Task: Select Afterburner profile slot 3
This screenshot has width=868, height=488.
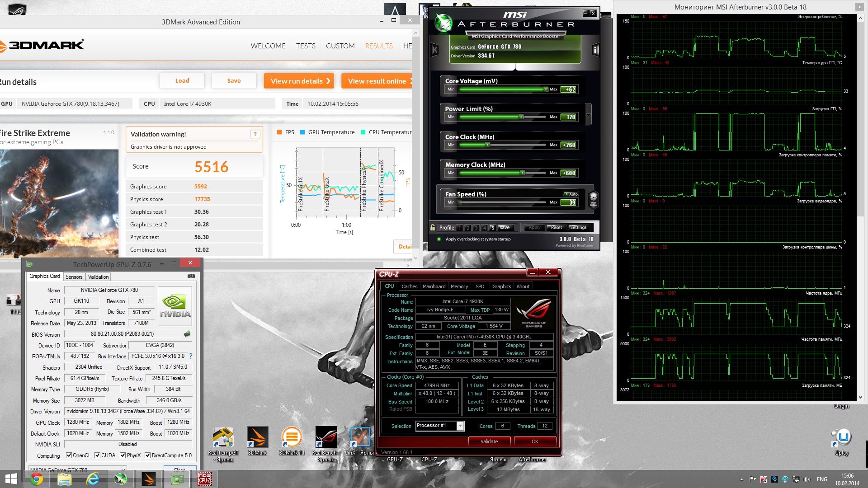Action: (x=476, y=228)
